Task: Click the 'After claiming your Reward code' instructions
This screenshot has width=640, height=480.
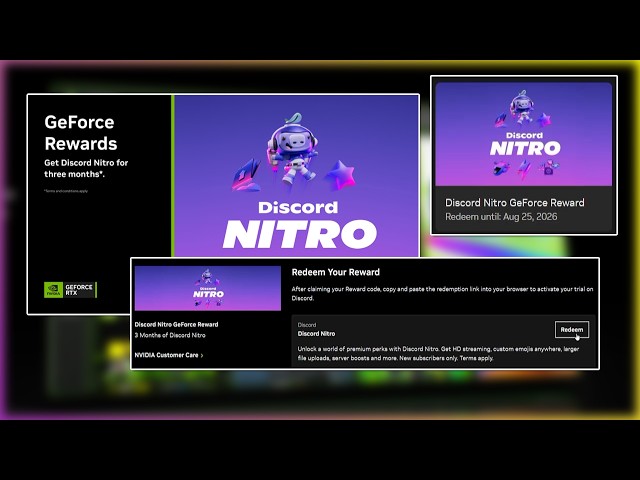Action: pos(442,293)
